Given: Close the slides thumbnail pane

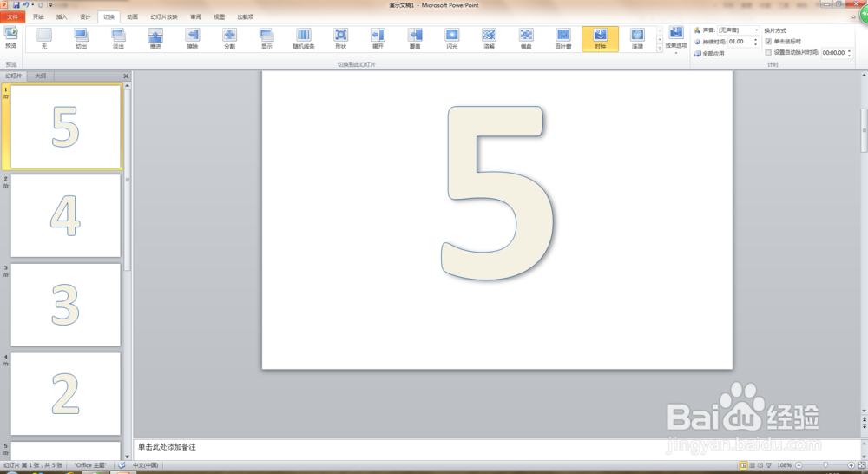Looking at the screenshot, I should [x=126, y=76].
